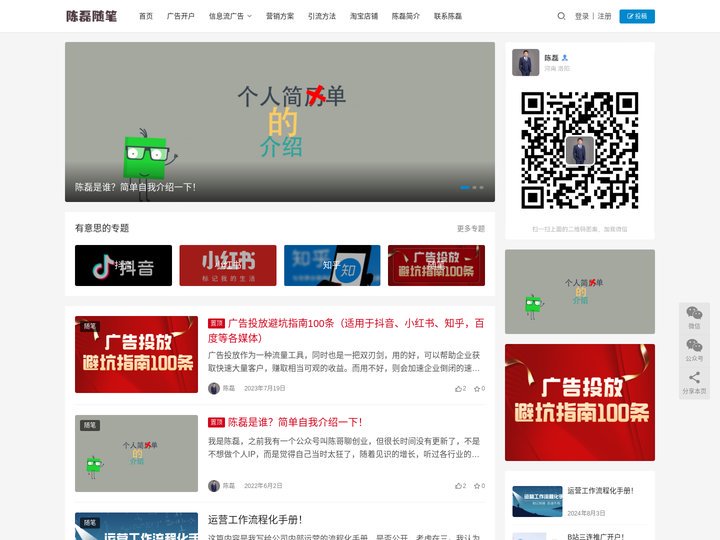Image resolution: width=720 pixels, height=540 pixels.
Task: Open the 登录 login link
Action: click(581, 16)
